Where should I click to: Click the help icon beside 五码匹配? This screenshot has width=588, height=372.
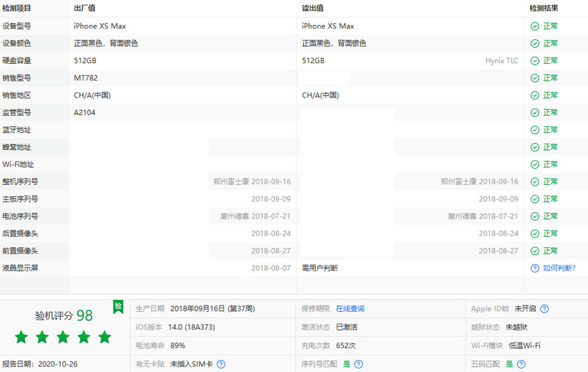click(521, 364)
